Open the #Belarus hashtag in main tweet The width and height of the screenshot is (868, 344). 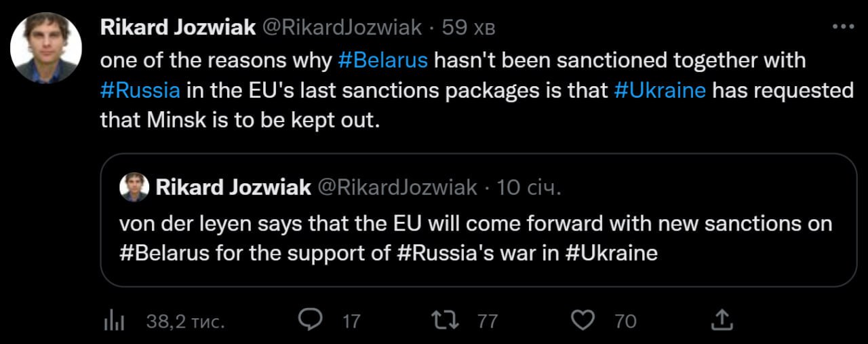pos(382,60)
